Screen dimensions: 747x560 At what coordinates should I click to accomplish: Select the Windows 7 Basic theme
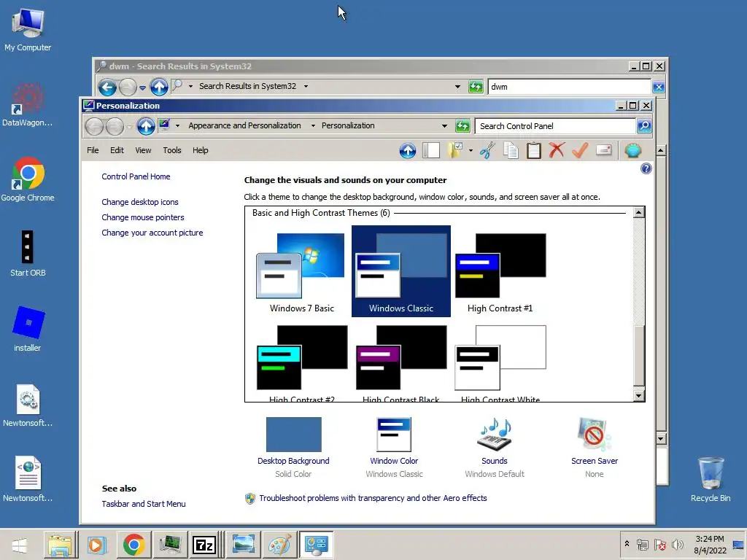click(301, 272)
